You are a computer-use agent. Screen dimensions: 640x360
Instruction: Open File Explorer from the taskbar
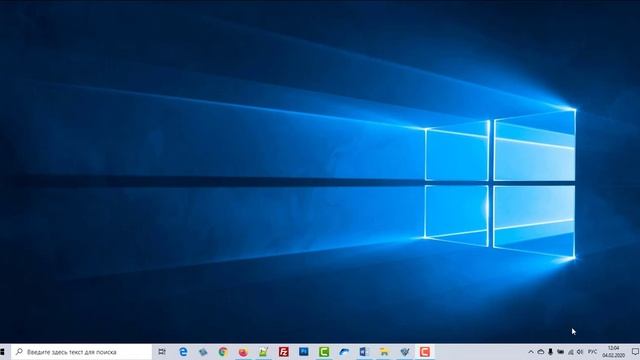[x=384, y=352]
